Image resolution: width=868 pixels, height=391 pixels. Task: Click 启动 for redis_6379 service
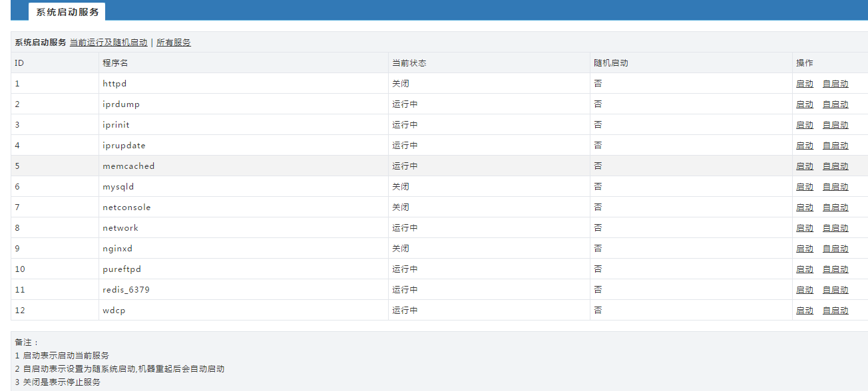(x=805, y=290)
